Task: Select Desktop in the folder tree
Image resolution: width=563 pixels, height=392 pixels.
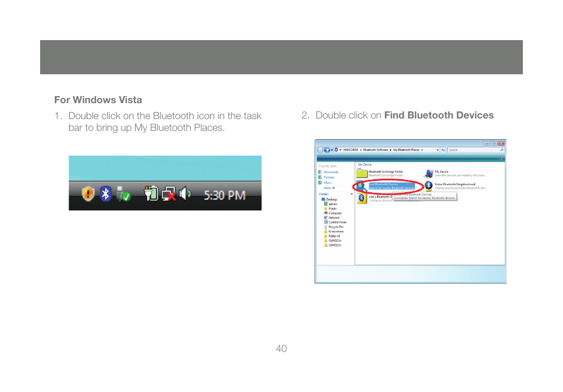Action: [x=329, y=199]
